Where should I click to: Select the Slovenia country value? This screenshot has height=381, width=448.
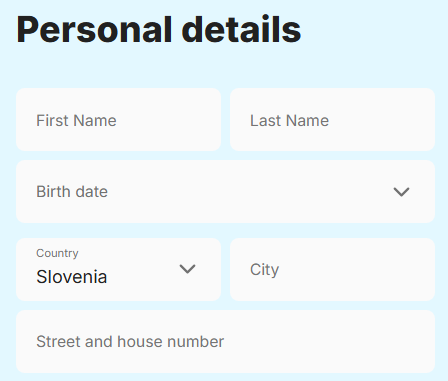[72, 277]
